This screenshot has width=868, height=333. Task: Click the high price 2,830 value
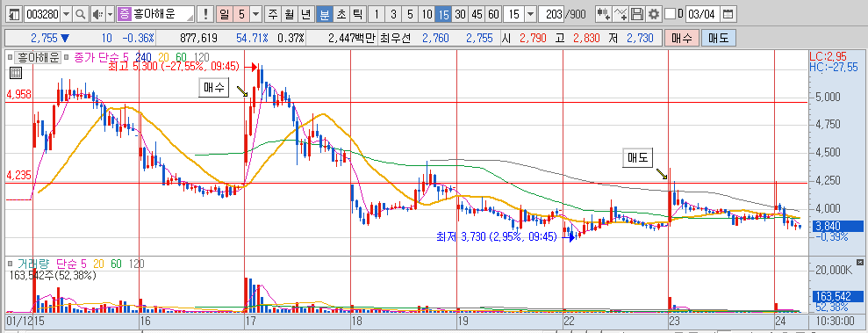(586, 39)
